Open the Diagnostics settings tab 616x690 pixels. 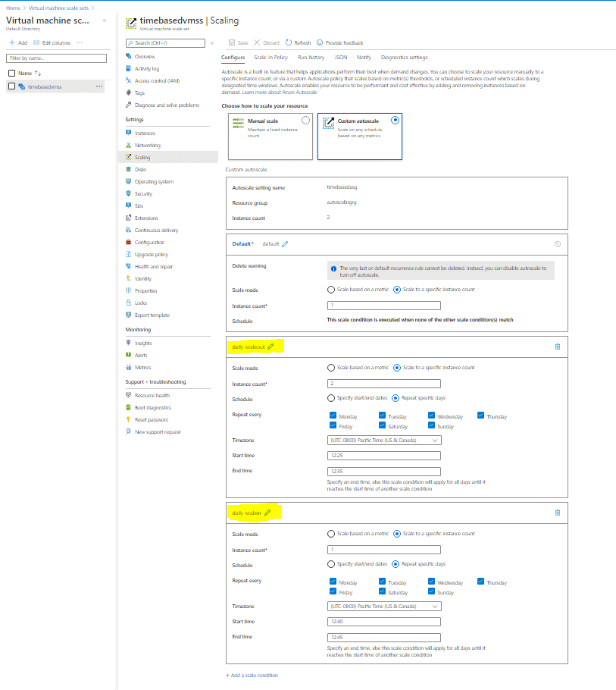[x=404, y=57]
